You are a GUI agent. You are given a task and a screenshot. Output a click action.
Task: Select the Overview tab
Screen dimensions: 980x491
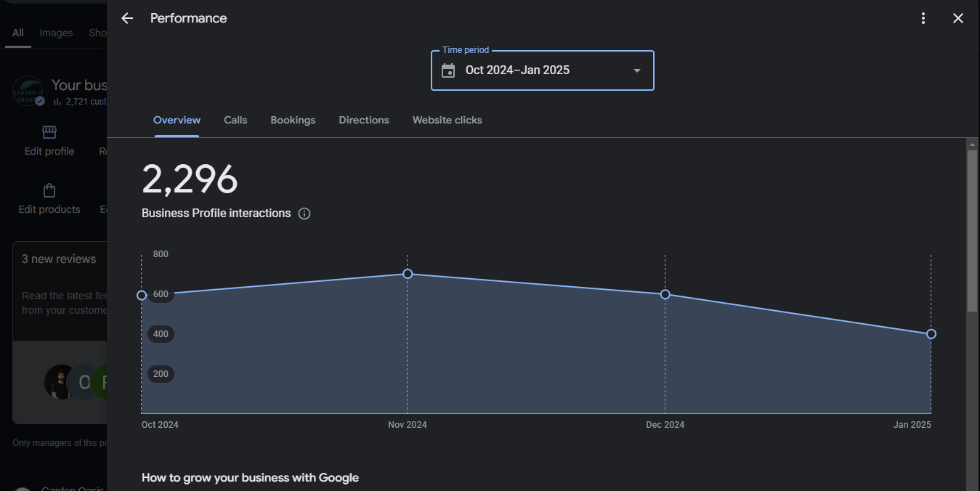point(177,120)
